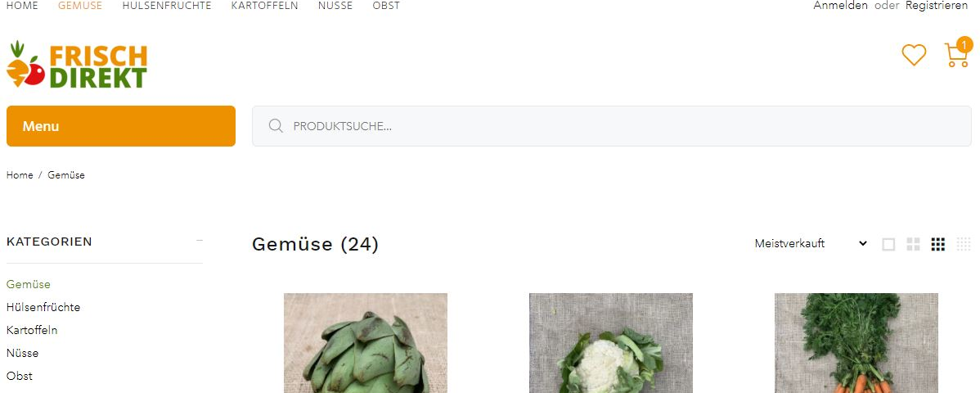Open the Meistverkauft sort dropdown
Screen dimensions: 980x393
click(x=811, y=243)
